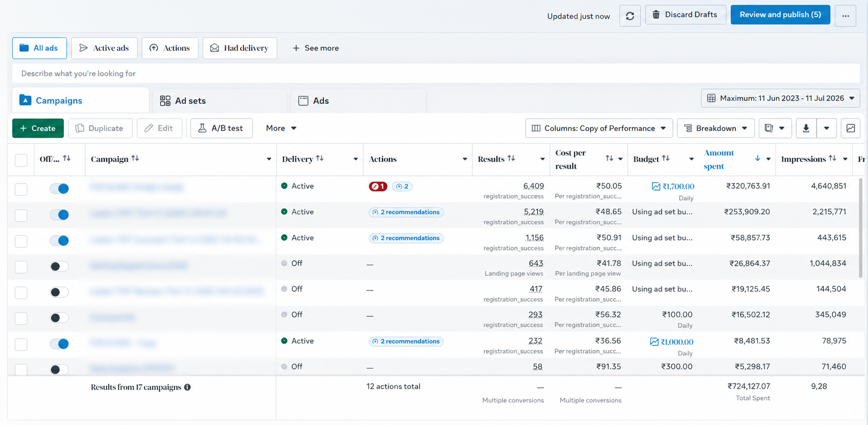The image size is (868, 425).
Task: Tick the checkbox for the 643 results row
Action: 21,267
